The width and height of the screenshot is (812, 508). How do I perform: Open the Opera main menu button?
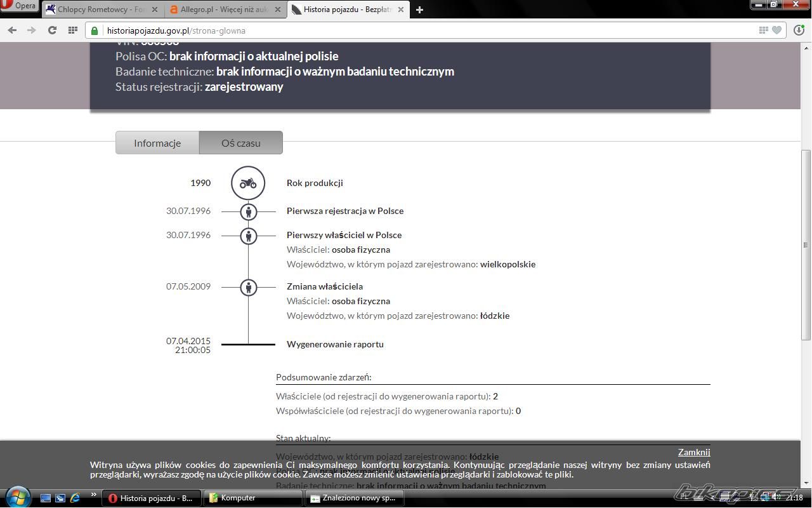pos(19,6)
